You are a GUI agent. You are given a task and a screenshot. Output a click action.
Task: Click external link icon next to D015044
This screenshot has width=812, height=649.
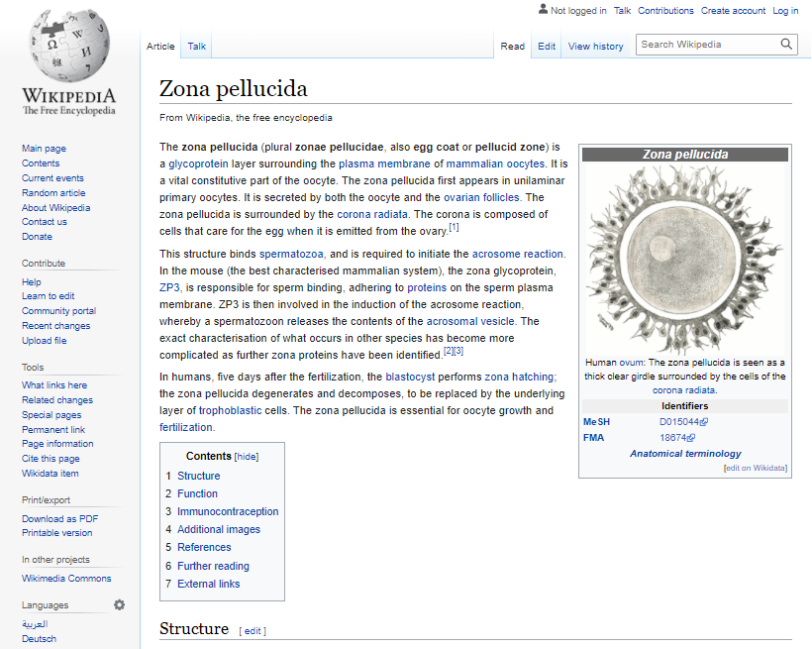pos(704,422)
